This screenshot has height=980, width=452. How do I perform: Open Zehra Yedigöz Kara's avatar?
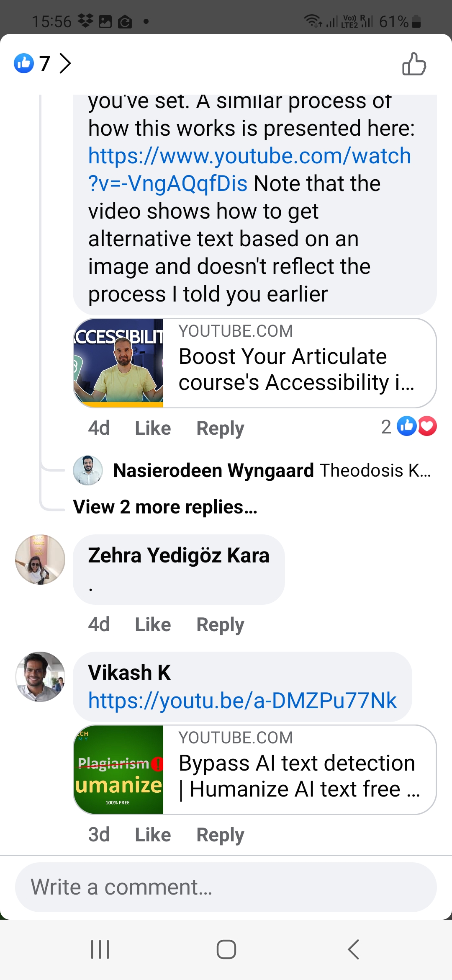[40, 560]
